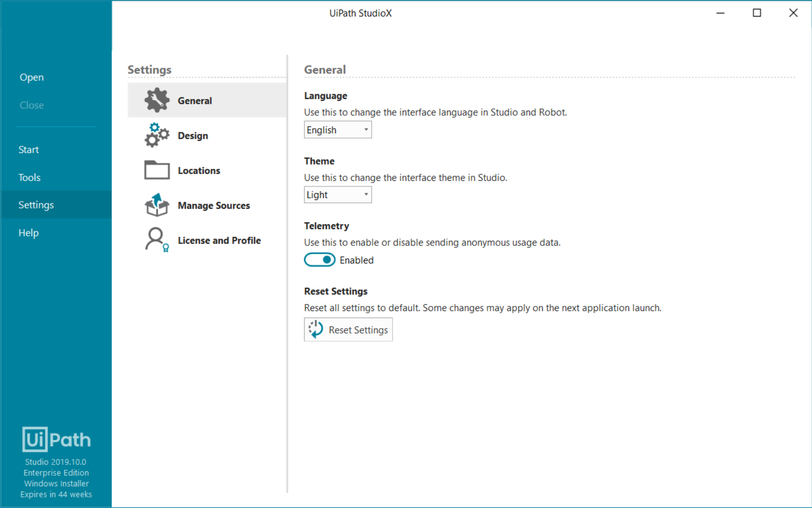This screenshot has height=508, width=812.
Task: Click the General settings gear icon
Action: [157, 100]
